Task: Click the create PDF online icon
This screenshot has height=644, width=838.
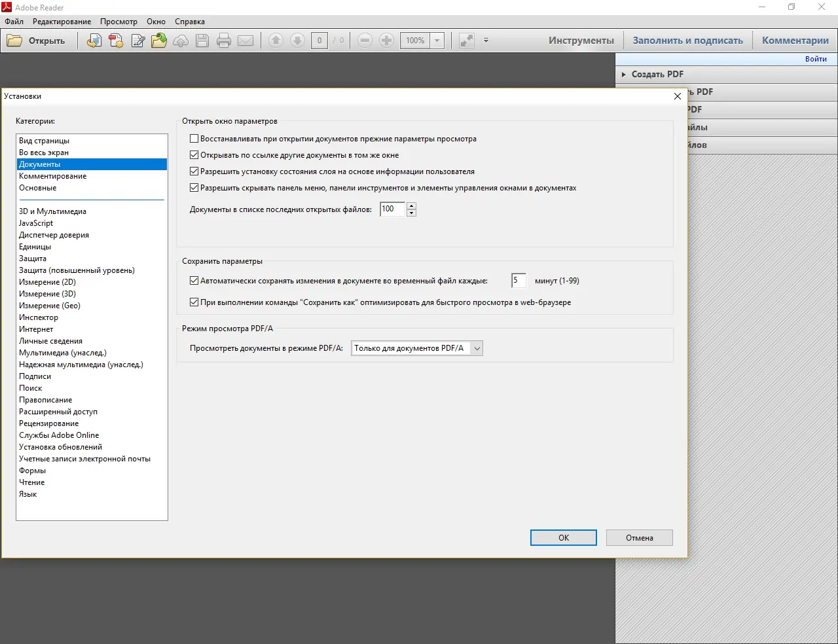Action: point(116,41)
